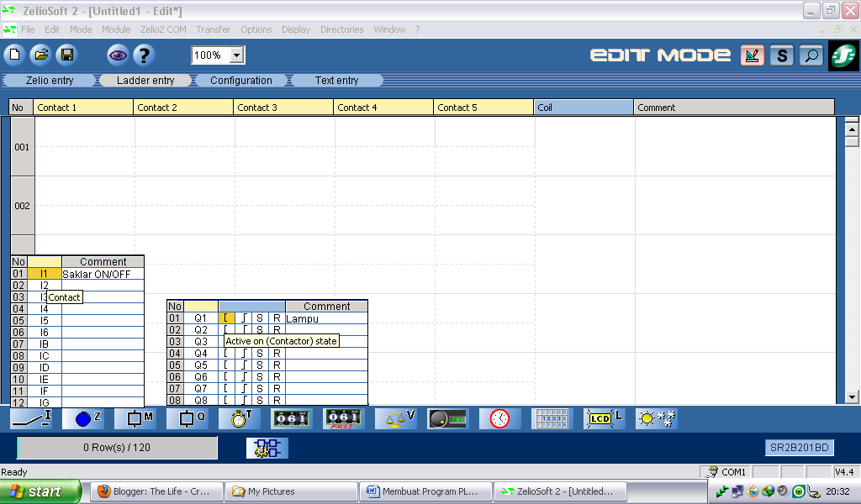The image size is (861, 504).
Task: Select the analog comparators V tool
Action: (396, 418)
